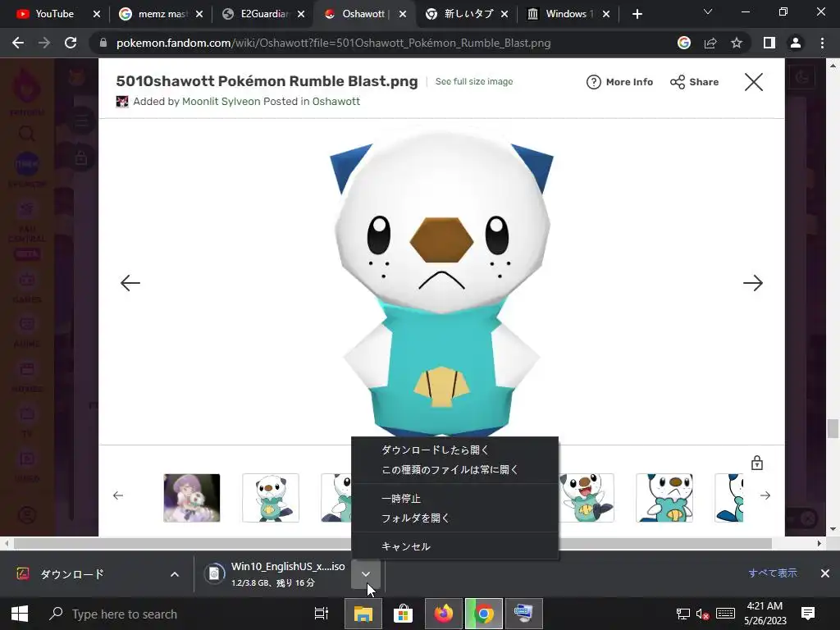Click the horizontal page scrollbar
This screenshot has height=630, width=840.
pos(393,543)
